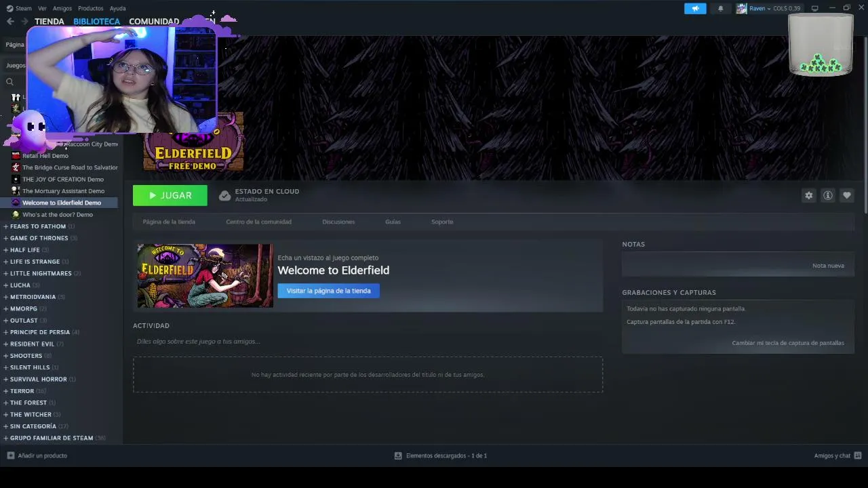Screen dimensions: 868x488
Task: Click the activity status text field
Action: coord(368,342)
